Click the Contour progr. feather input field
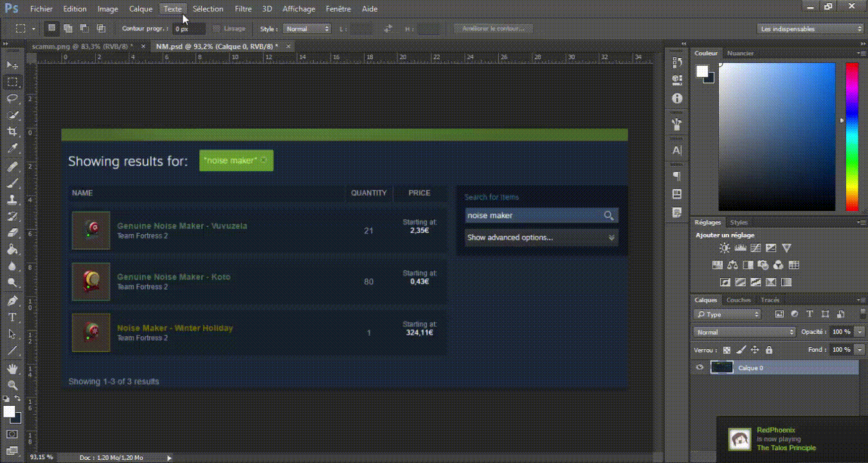The image size is (868, 463). tap(190, 29)
